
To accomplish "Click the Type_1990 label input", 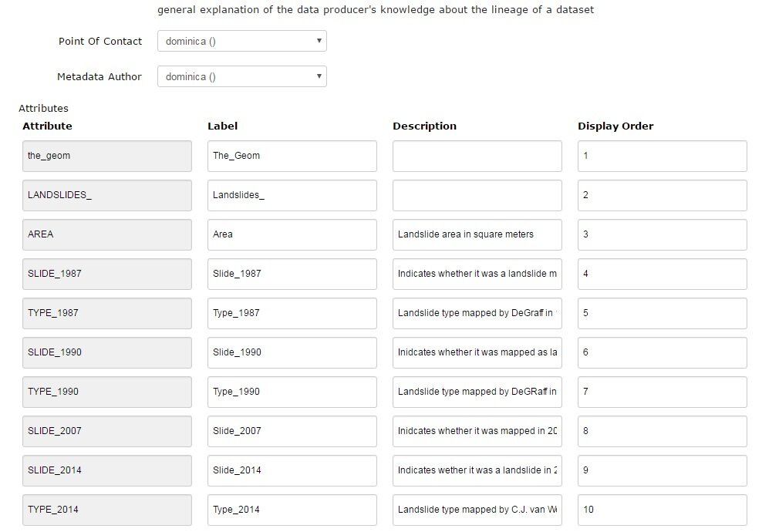I will coord(292,392).
